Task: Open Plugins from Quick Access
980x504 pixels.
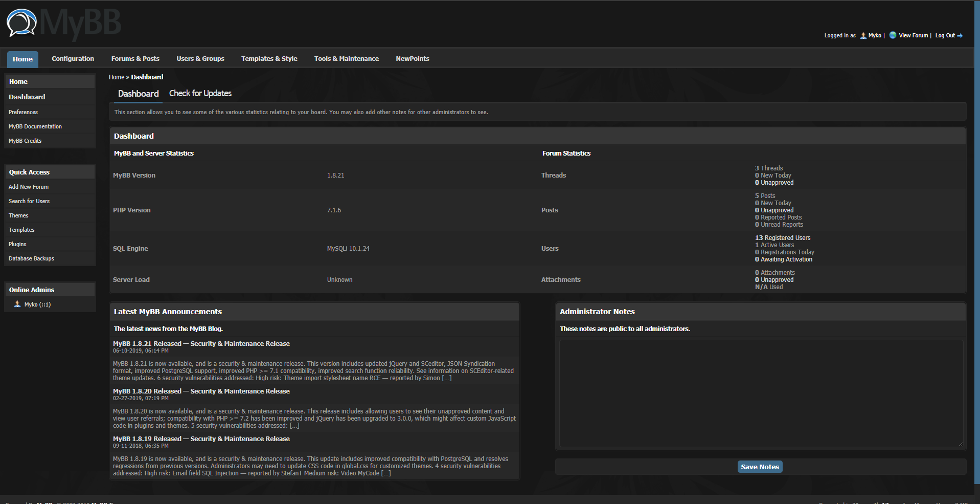Action: point(17,245)
